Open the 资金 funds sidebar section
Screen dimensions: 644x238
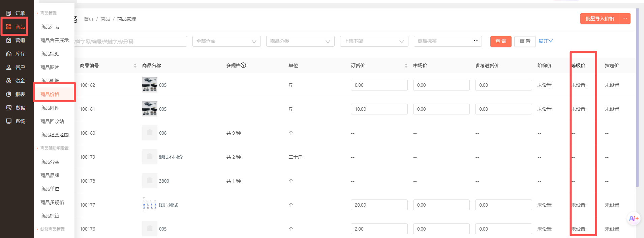click(x=16, y=81)
